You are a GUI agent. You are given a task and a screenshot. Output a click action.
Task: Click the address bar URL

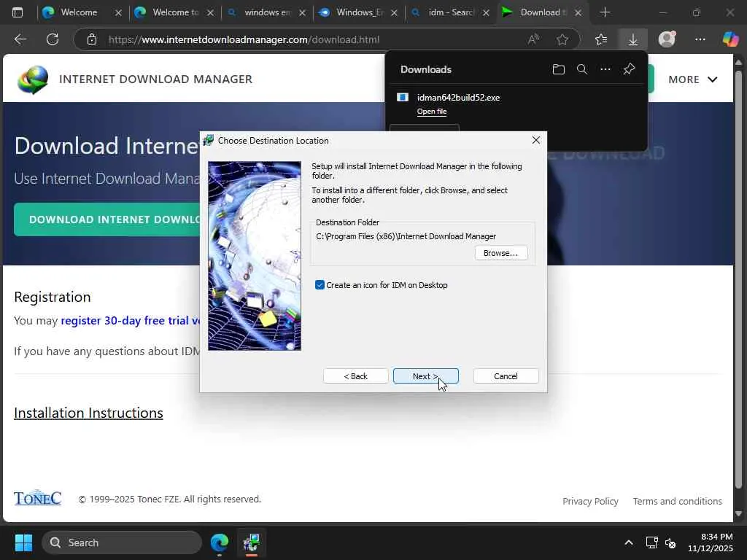(x=244, y=39)
